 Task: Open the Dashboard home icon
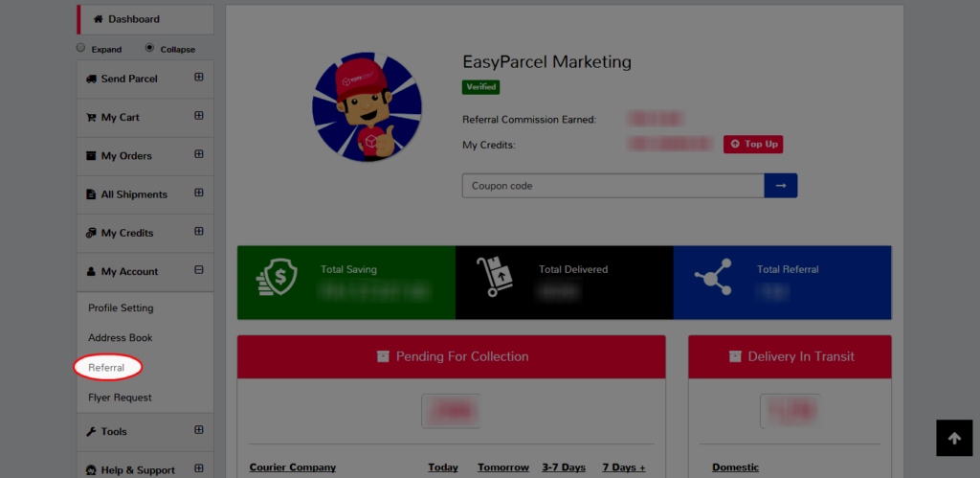tap(99, 19)
